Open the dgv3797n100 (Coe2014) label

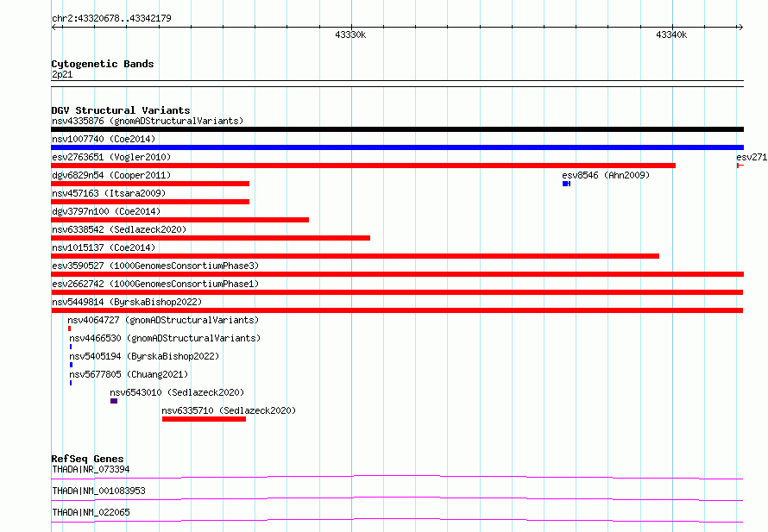pyautogui.click(x=106, y=211)
